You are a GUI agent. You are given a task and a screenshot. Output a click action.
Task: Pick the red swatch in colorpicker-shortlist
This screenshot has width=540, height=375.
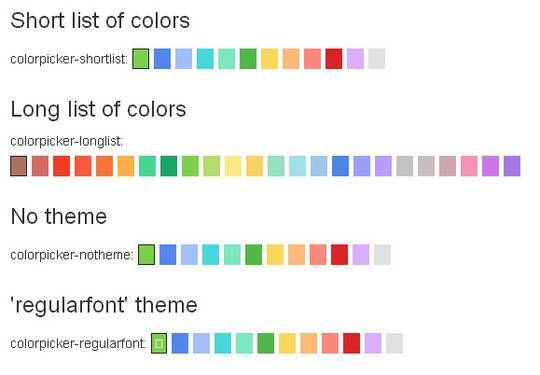point(334,59)
